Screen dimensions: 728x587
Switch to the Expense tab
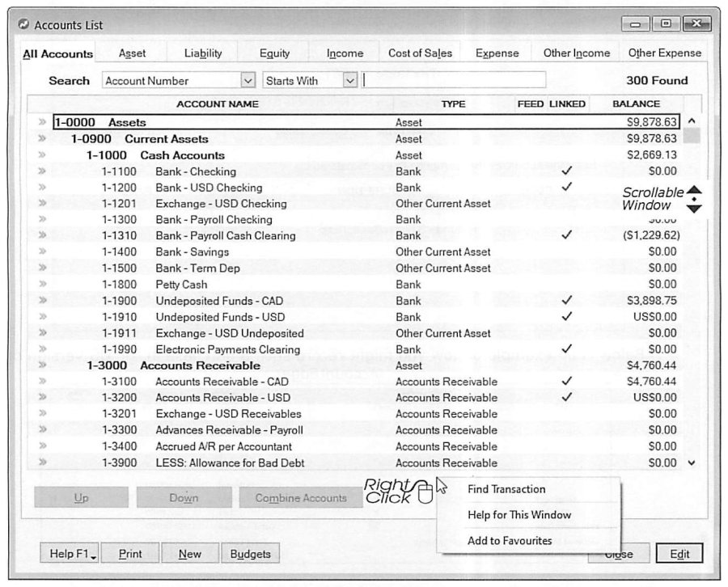click(x=497, y=53)
